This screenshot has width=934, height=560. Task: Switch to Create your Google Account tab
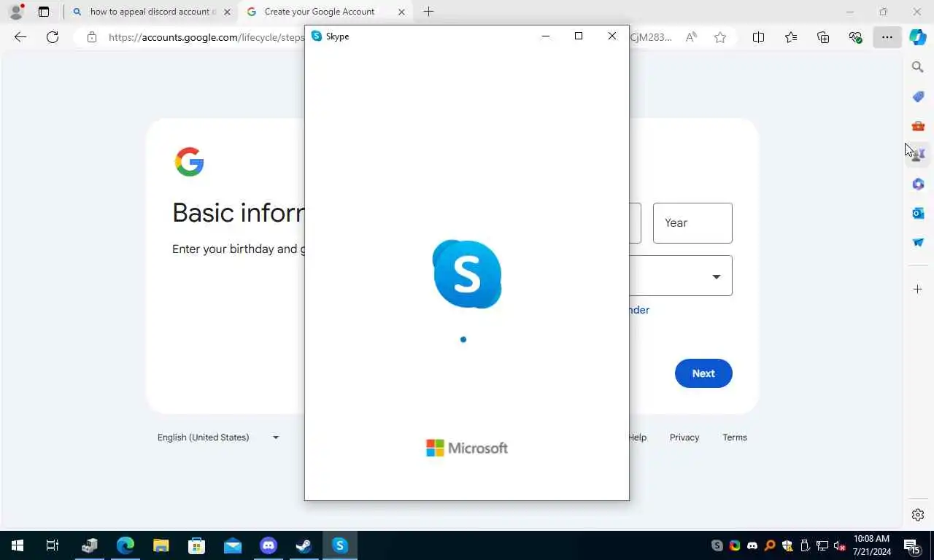pyautogui.click(x=325, y=12)
